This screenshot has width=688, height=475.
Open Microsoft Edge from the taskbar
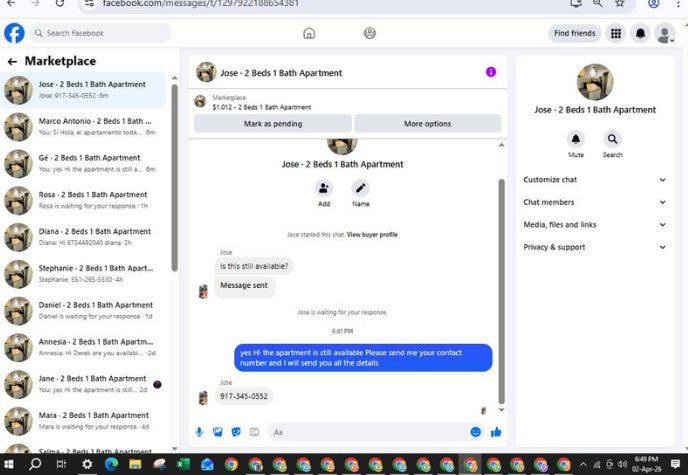tap(111, 464)
